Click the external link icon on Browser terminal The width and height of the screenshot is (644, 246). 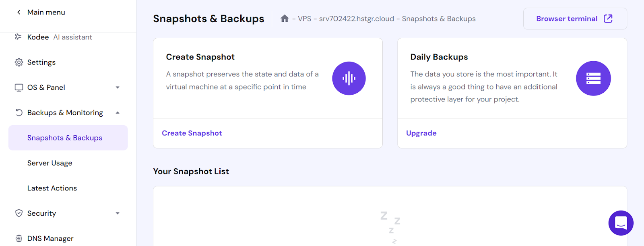(x=608, y=18)
